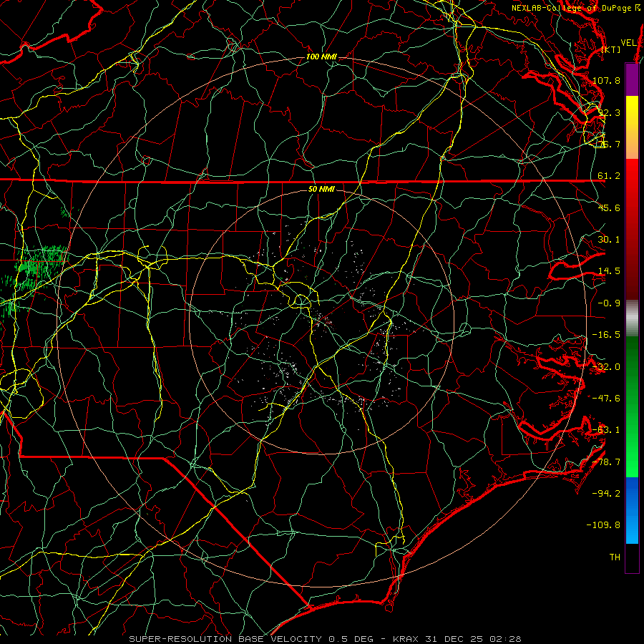This screenshot has height=644, width=644.
Task: Click the -32.0 velocity scale value
Action: click(x=606, y=367)
